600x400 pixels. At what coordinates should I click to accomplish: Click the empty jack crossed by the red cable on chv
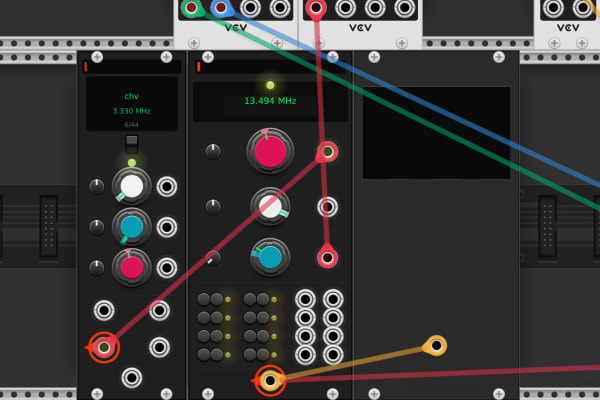[x=159, y=310]
